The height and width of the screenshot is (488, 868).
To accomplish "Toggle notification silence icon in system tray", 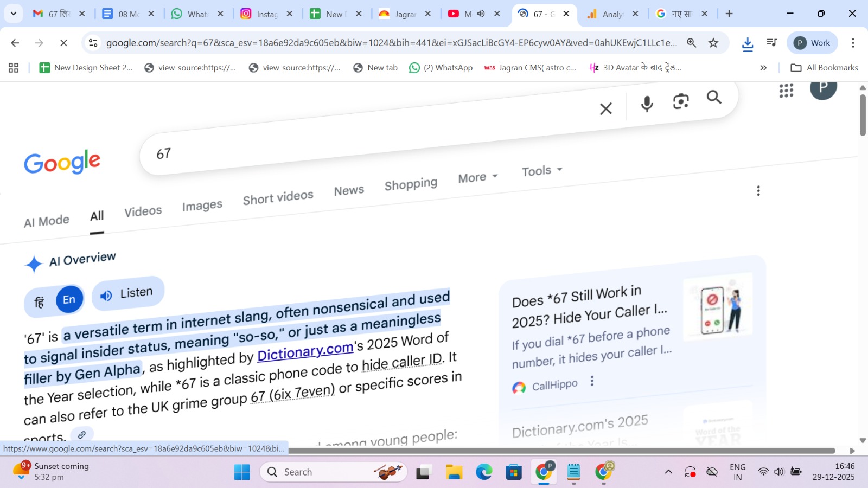I will [712, 472].
